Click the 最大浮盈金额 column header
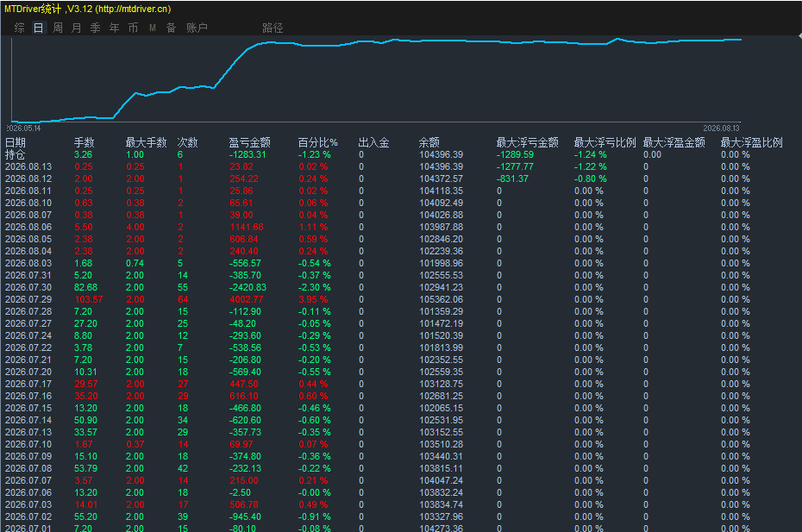802x532 pixels. tap(674, 142)
